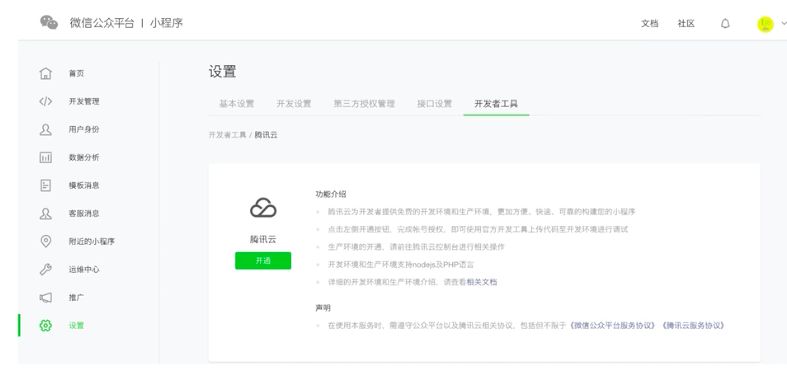Select 模板消息 sidebar entry

click(x=84, y=185)
